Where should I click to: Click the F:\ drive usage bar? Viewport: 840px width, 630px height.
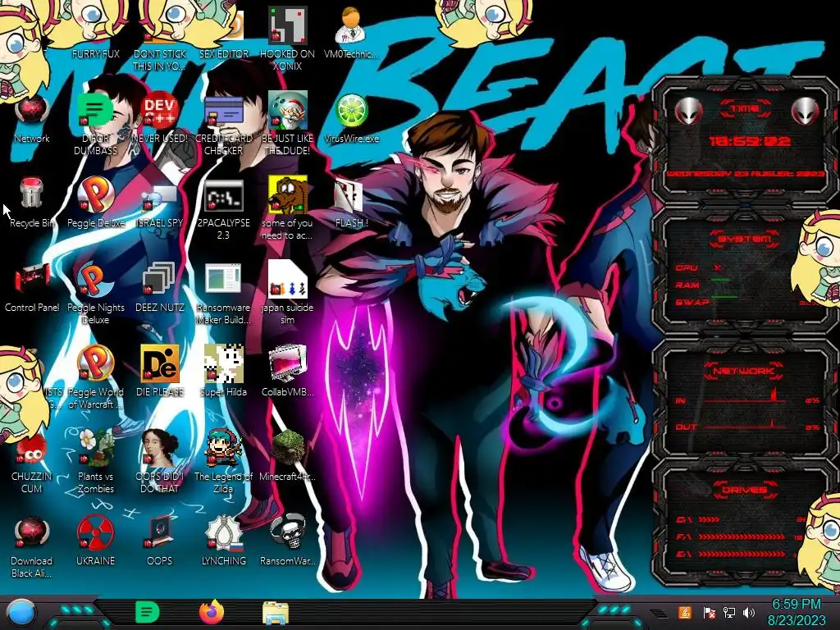pos(742,536)
